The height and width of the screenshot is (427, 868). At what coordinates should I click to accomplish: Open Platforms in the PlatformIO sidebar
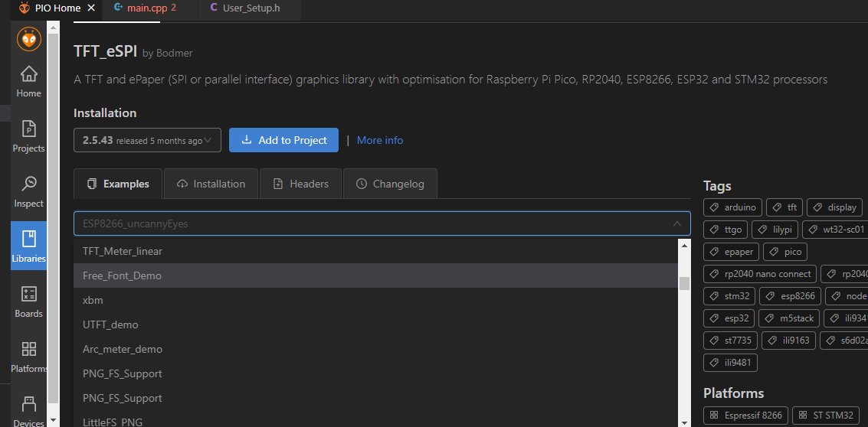tap(29, 357)
